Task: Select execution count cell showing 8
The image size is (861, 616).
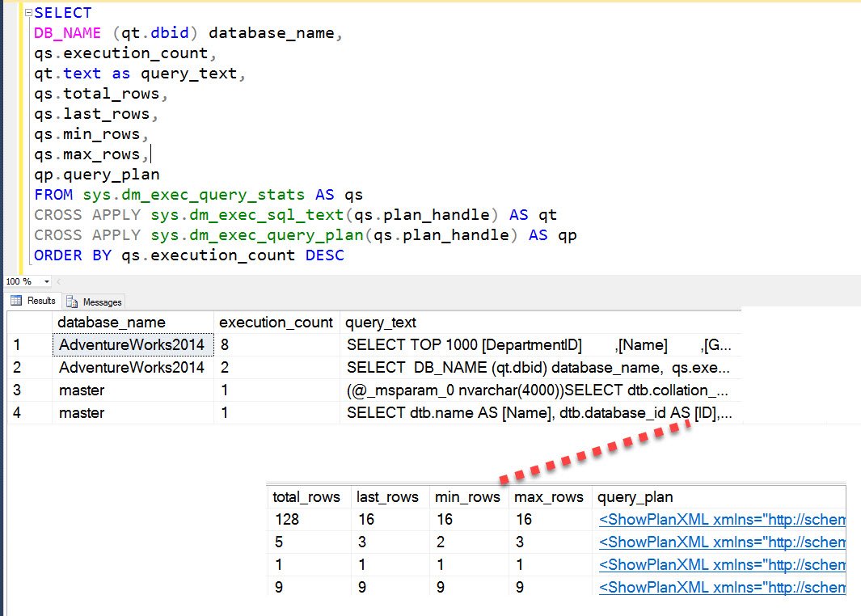Action: (276, 345)
